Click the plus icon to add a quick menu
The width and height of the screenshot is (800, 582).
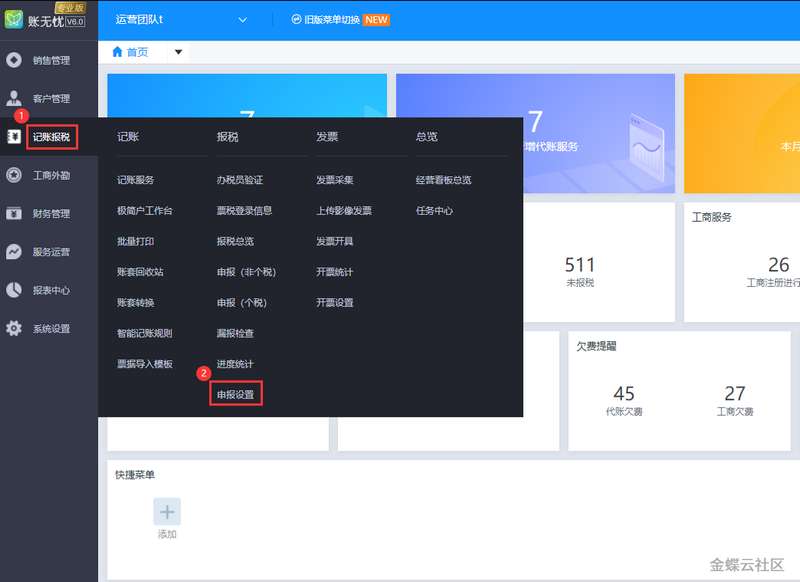[x=167, y=512]
